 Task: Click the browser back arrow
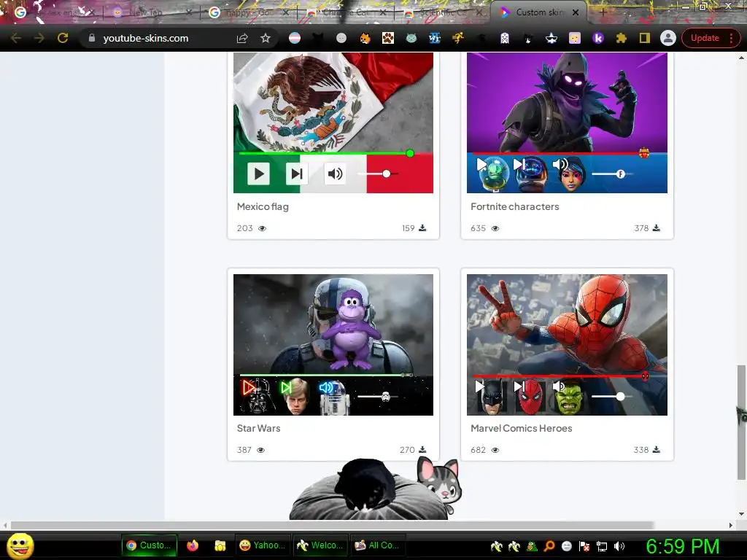tap(16, 38)
